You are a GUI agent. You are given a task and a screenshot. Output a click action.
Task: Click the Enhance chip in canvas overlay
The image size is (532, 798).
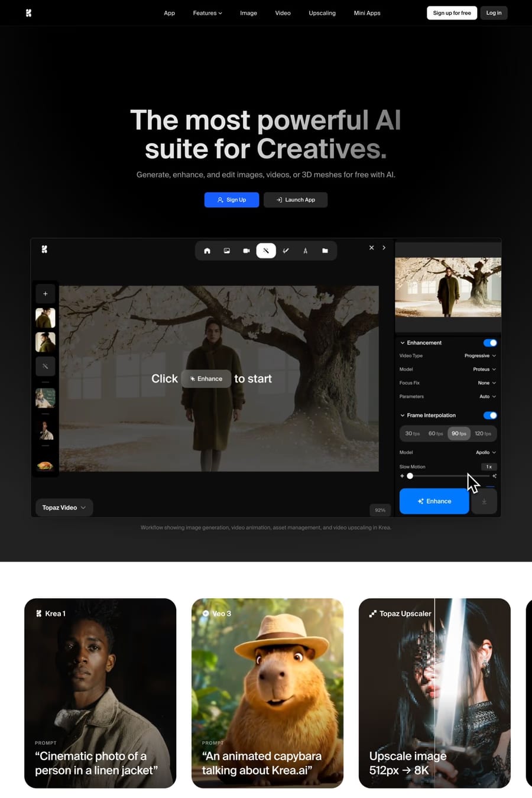pyautogui.click(x=206, y=379)
